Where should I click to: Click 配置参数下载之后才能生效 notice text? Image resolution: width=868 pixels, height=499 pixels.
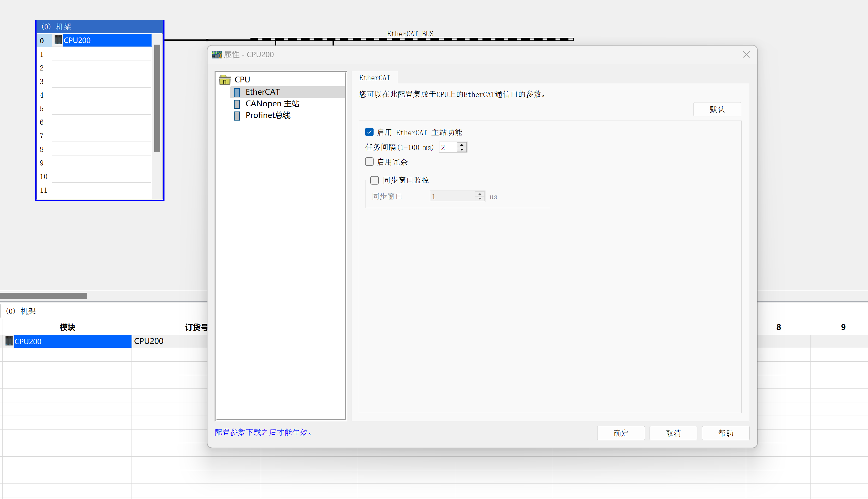(263, 432)
